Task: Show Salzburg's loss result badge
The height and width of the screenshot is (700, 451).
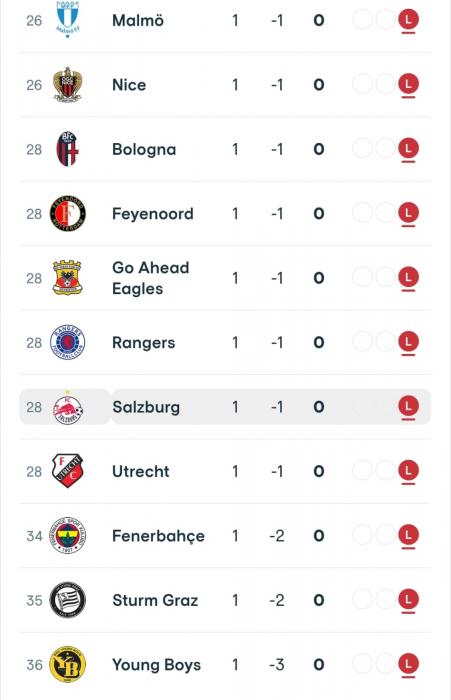Action: pyautogui.click(x=408, y=407)
